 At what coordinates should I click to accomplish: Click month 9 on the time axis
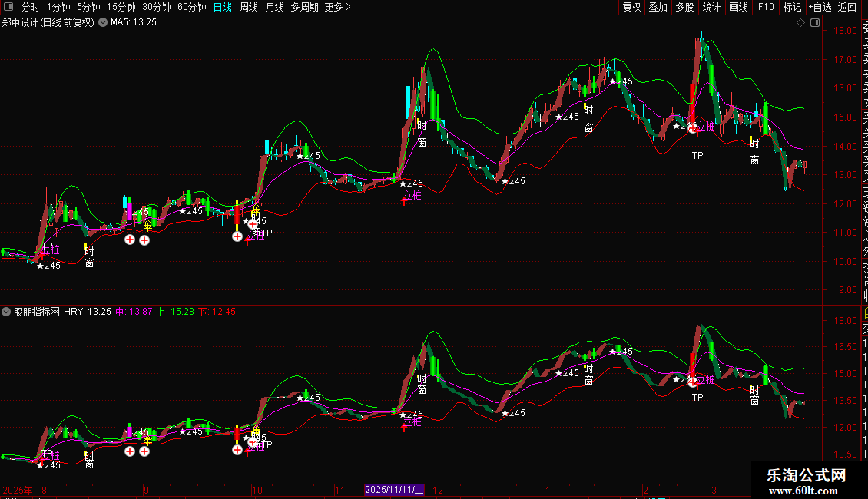click(x=146, y=490)
